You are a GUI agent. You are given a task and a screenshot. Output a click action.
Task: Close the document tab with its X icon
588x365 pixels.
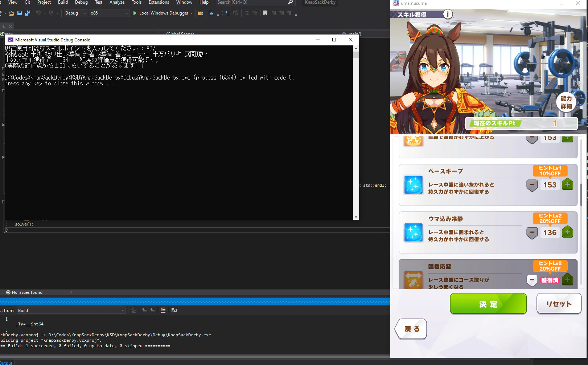tap(11, 27)
